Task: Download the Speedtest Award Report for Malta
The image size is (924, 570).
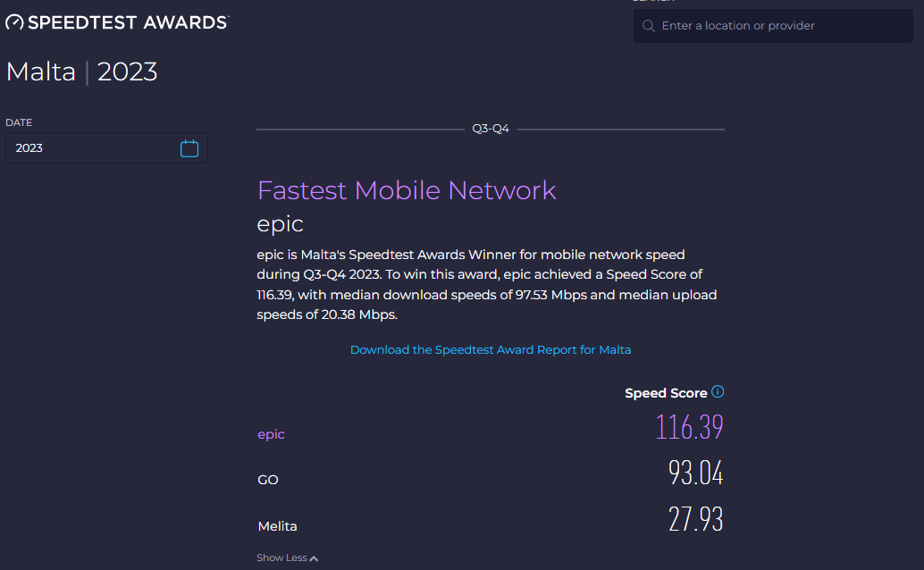Action: point(491,349)
